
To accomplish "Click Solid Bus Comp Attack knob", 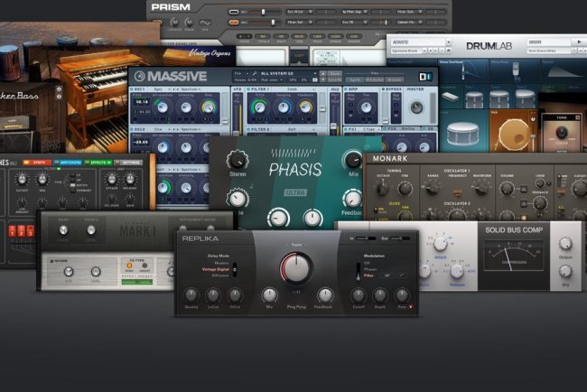I will pos(441,244).
